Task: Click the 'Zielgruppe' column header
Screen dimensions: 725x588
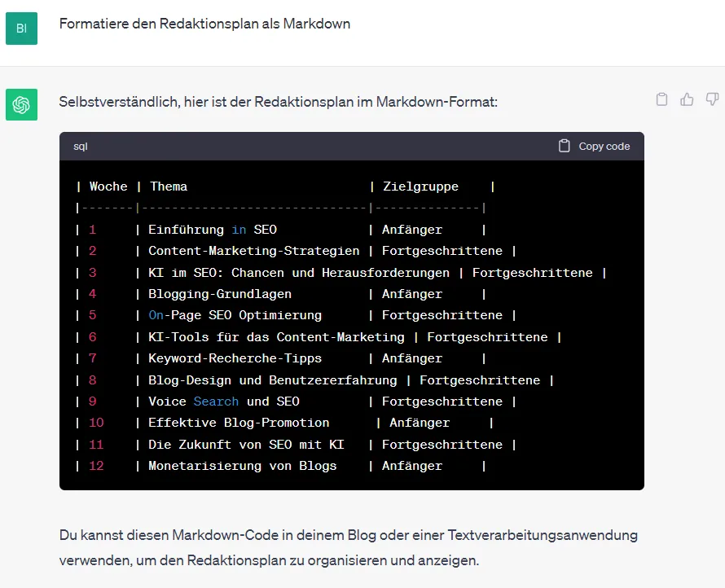Action: point(420,186)
